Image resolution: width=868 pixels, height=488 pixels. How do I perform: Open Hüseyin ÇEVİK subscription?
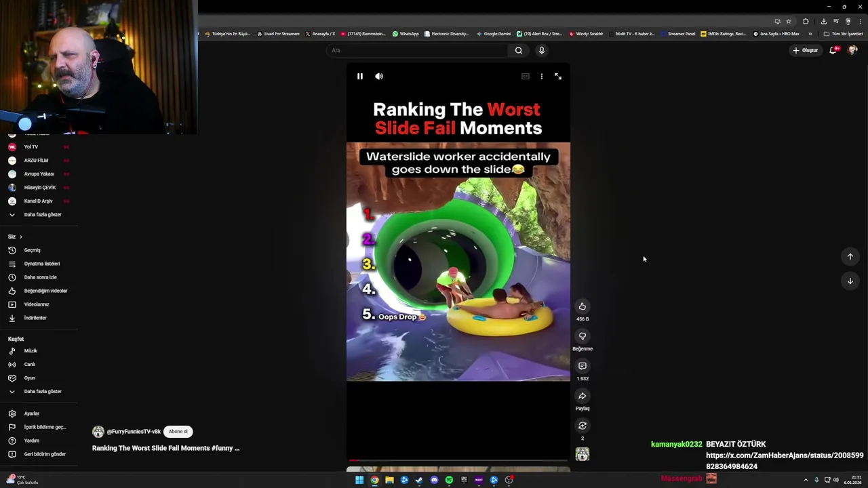coord(39,187)
